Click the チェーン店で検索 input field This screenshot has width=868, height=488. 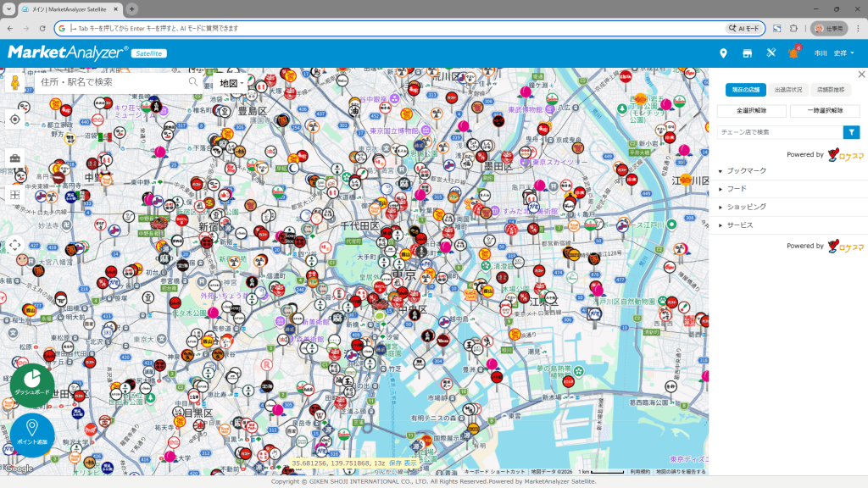[x=779, y=132]
